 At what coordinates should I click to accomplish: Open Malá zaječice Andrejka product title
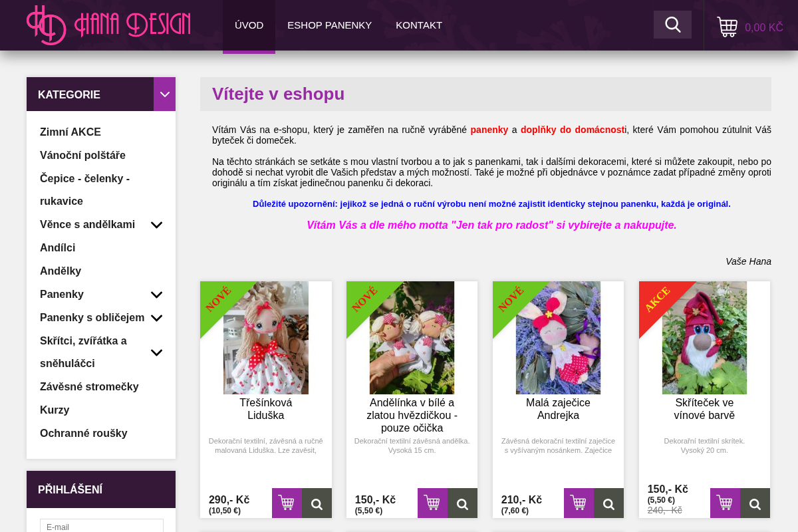pyautogui.click(x=558, y=409)
